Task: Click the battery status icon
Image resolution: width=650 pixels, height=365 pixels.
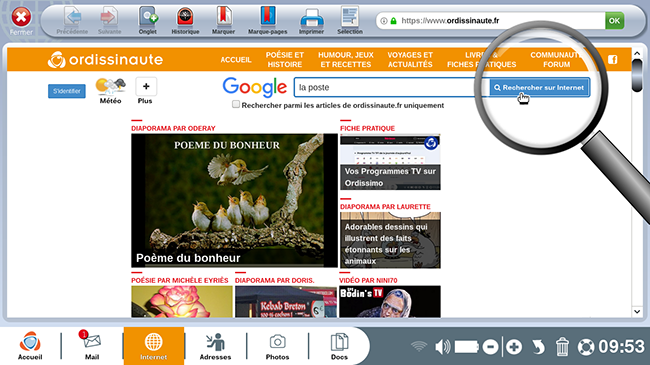Action: click(466, 347)
